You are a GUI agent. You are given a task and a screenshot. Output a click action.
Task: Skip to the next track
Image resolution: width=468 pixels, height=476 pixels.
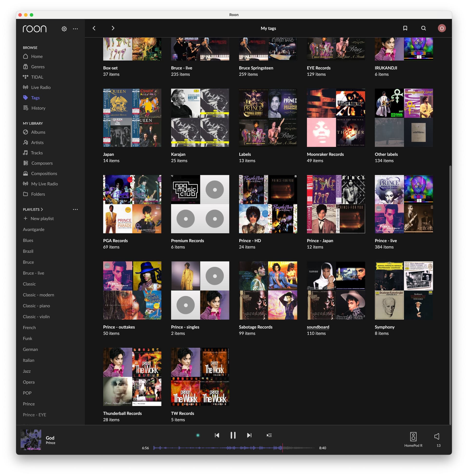tap(249, 435)
